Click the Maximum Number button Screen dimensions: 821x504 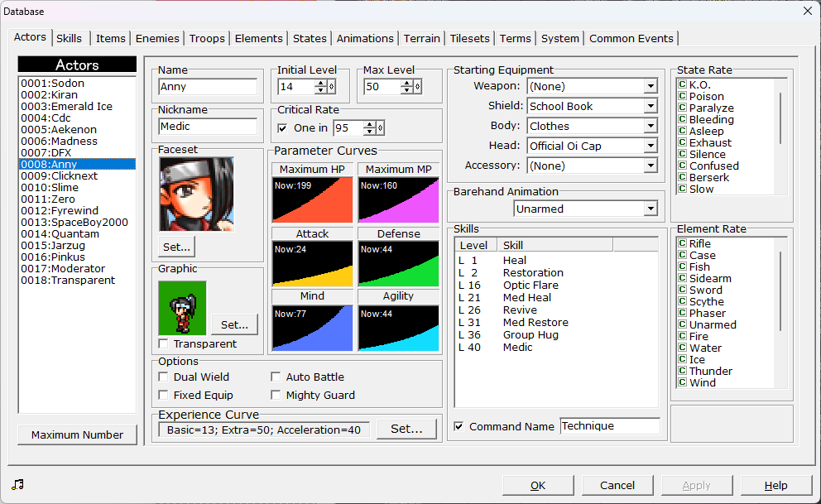(77, 435)
